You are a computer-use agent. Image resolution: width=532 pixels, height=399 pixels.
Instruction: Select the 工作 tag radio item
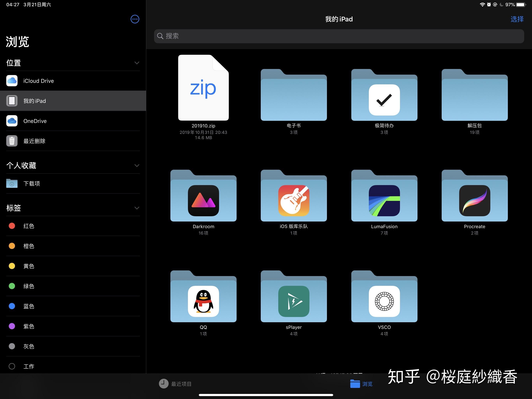pos(29,366)
